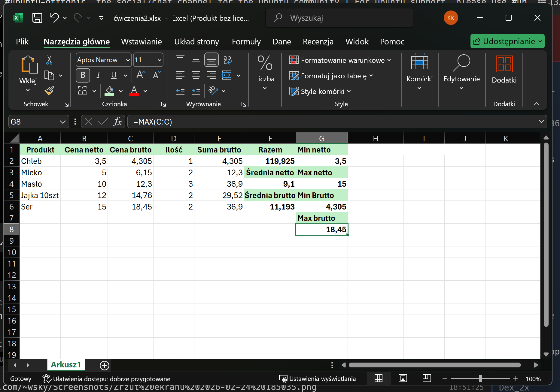Screen dimensions: 560x392
Task: Toggle Bold formatting
Action: coord(83,75)
